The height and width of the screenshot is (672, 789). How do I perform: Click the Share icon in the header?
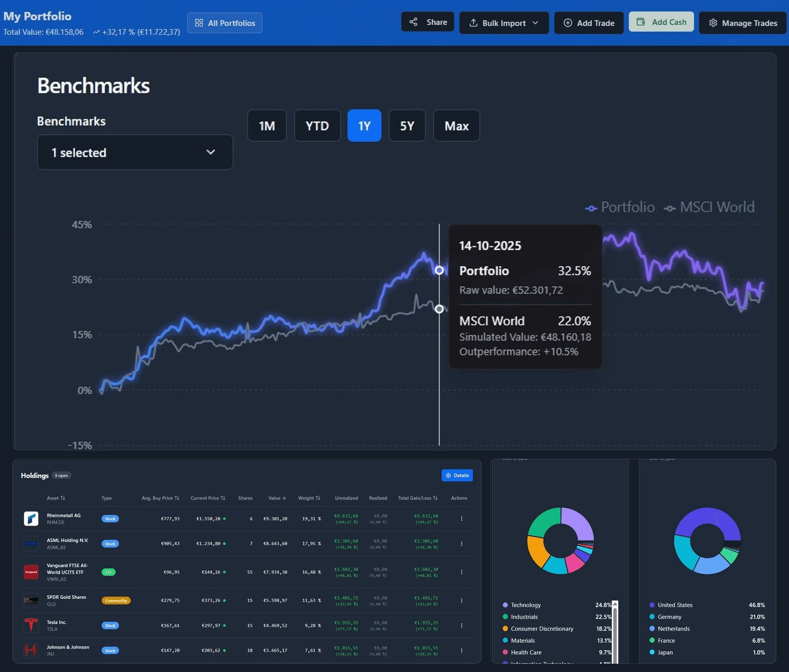click(413, 22)
